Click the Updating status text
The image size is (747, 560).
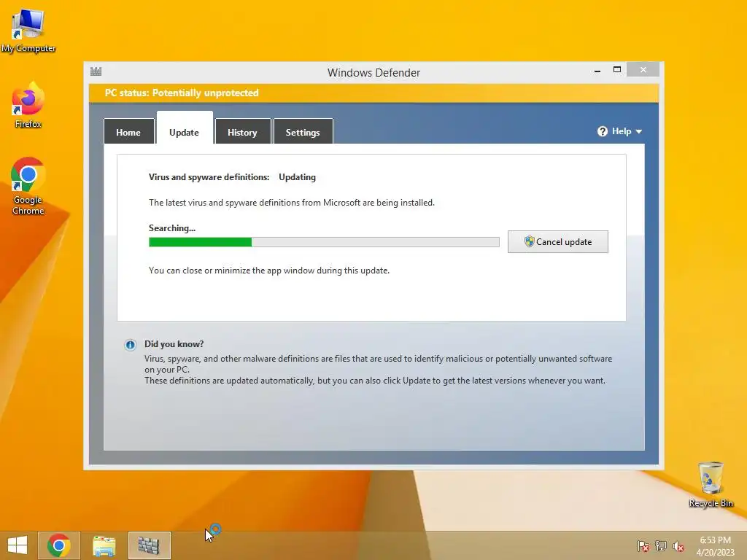pos(298,177)
